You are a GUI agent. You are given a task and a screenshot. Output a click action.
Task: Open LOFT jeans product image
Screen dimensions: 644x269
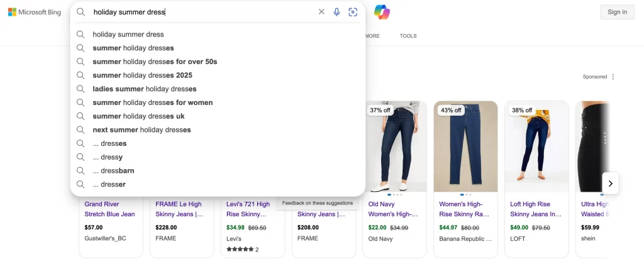click(537, 146)
